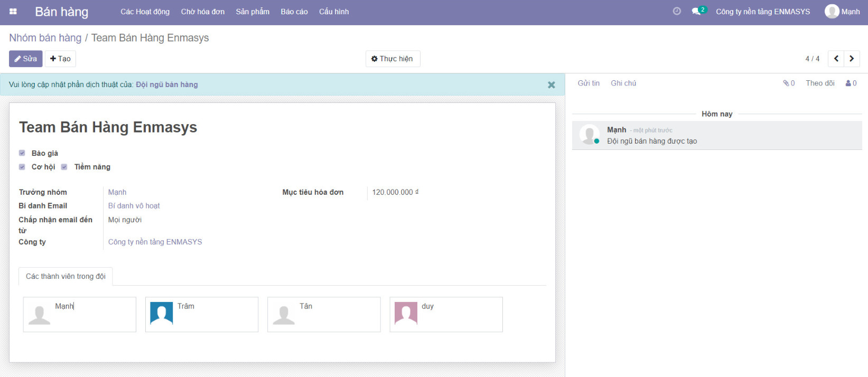Open the Nhóm bán hàng breadcrumb link
Viewport: 868px width, 377px height.
click(x=45, y=38)
